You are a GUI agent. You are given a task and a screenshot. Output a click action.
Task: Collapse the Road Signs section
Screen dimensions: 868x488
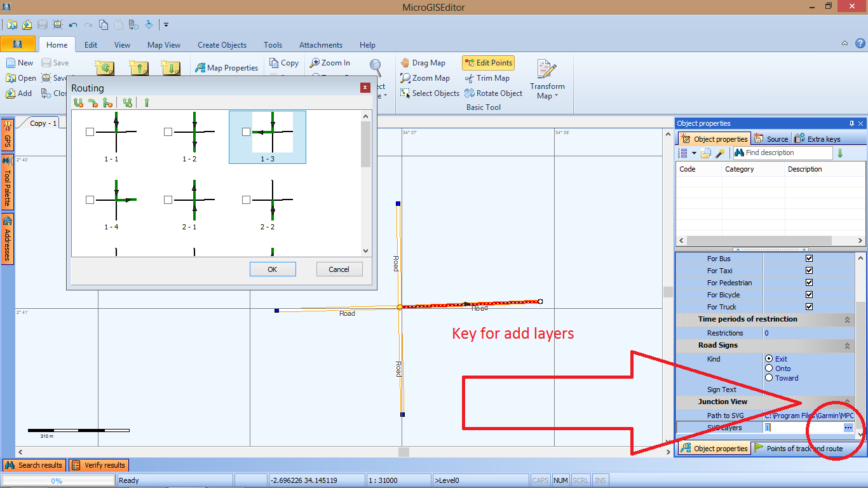[847, 346]
